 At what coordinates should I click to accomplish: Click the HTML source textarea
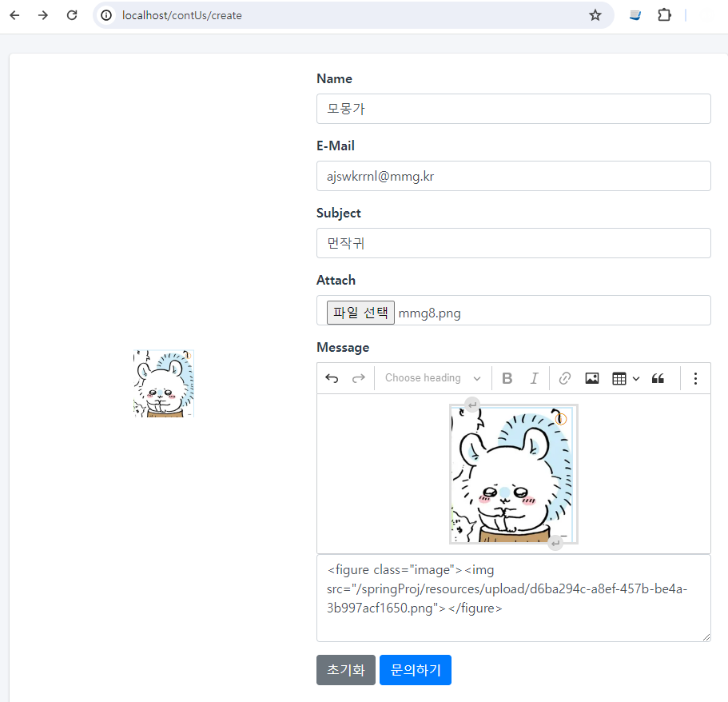point(514,598)
